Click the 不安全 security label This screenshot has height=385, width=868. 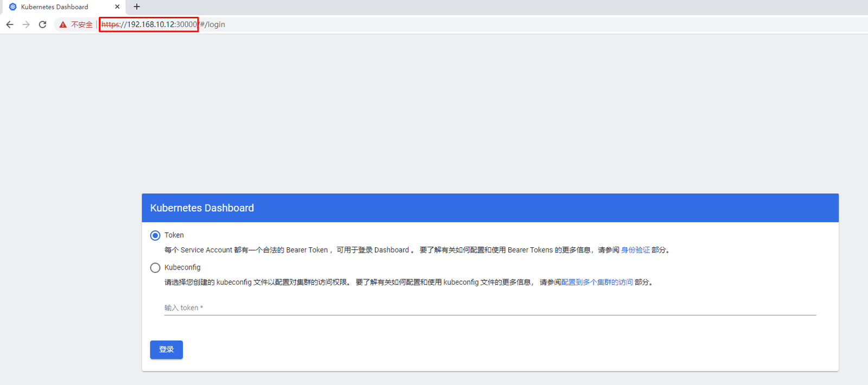pyautogui.click(x=82, y=24)
